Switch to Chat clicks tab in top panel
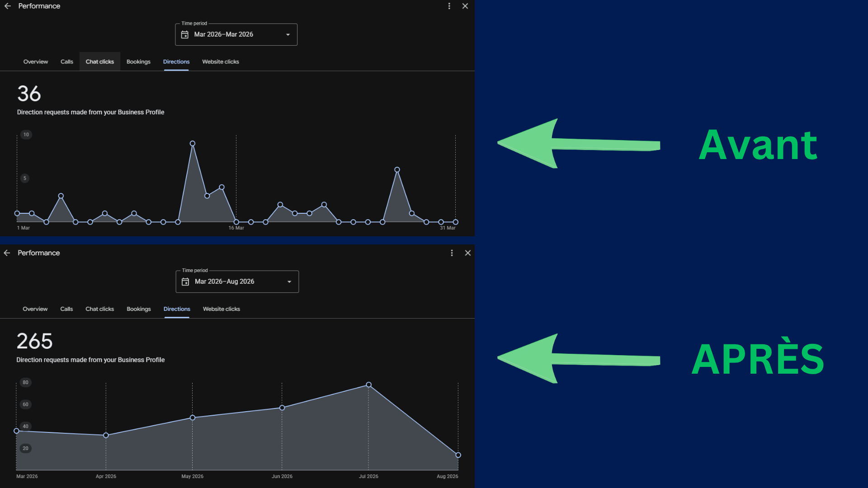868x488 pixels. point(100,61)
